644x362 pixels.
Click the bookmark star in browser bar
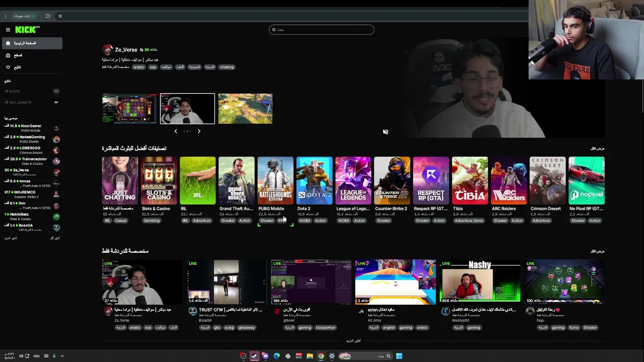[60, 16]
